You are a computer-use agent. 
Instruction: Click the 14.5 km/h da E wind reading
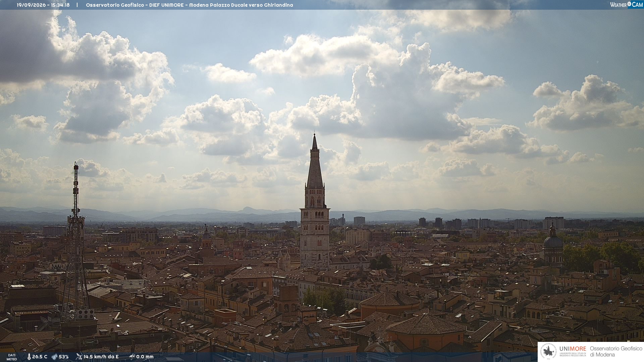click(x=101, y=357)
